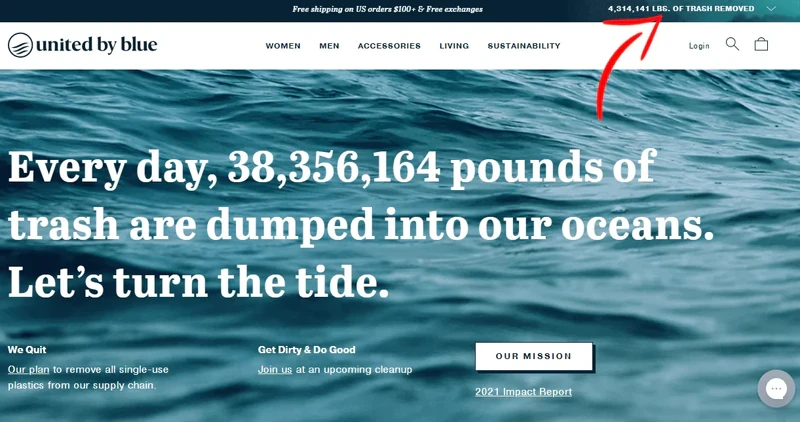The width and height of the screenshot is (800, 422).
Task: Expand the trash removed counter chevron
Action: [771, 9]
